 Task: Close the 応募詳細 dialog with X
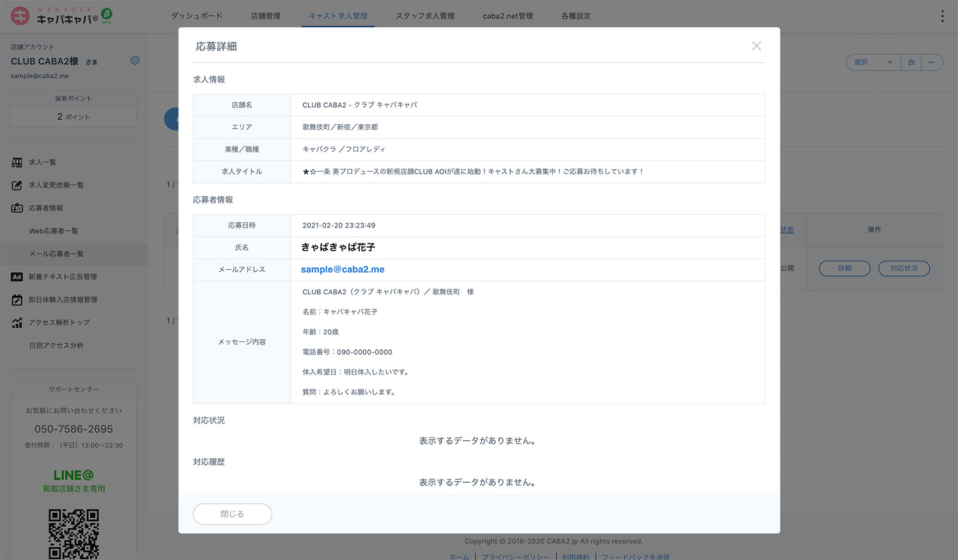coord(756,46)
